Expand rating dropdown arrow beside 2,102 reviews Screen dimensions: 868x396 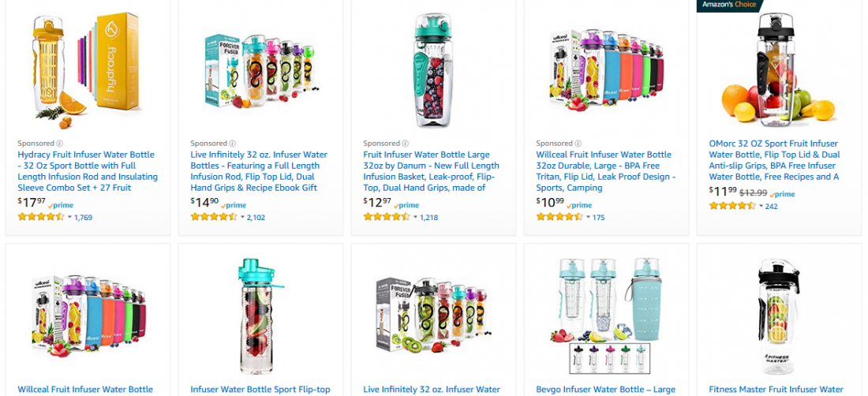coord(242,217)
